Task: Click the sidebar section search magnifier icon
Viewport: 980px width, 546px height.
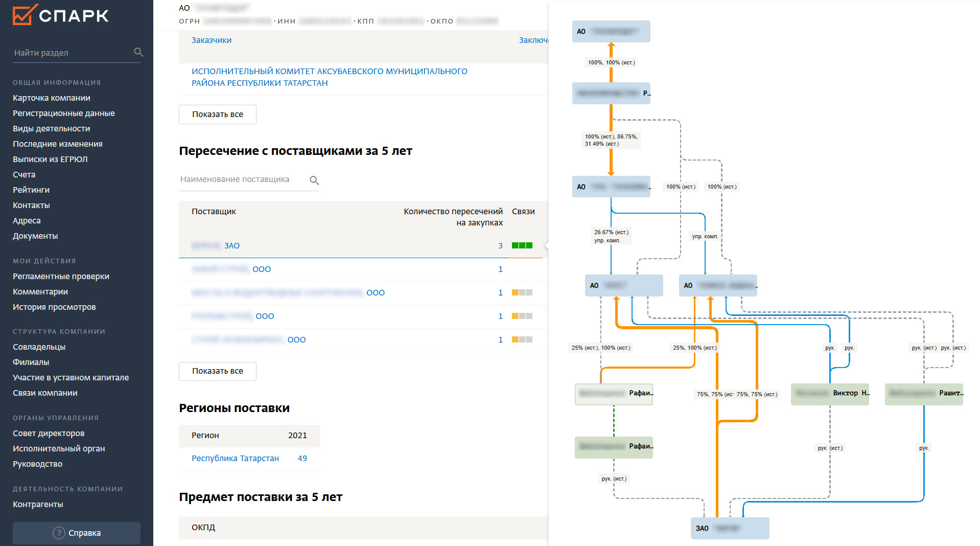Action: (138, 52)
